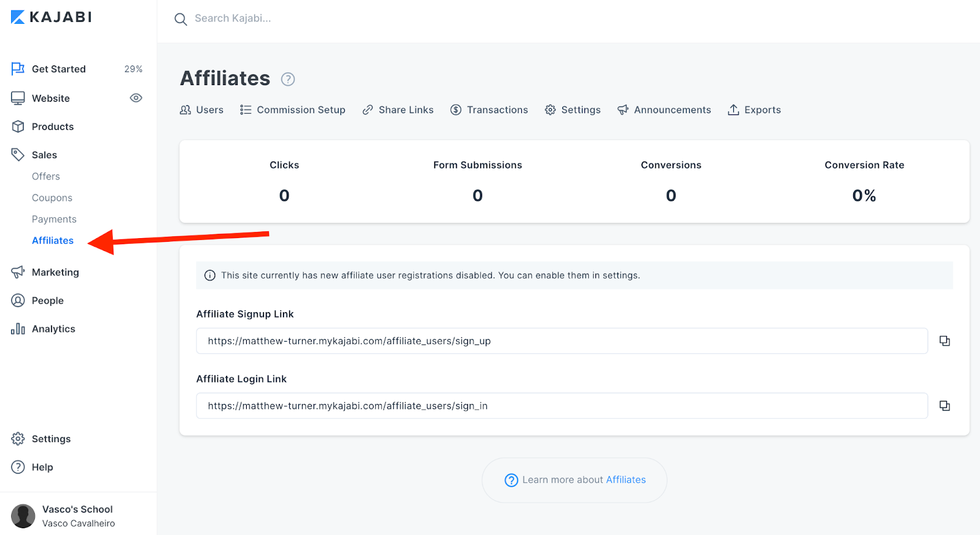The width and height of the screenshot is (980, 535).
Task: Click the Conversions stat value
Action: pyautogui.click(x=671, y=196)
